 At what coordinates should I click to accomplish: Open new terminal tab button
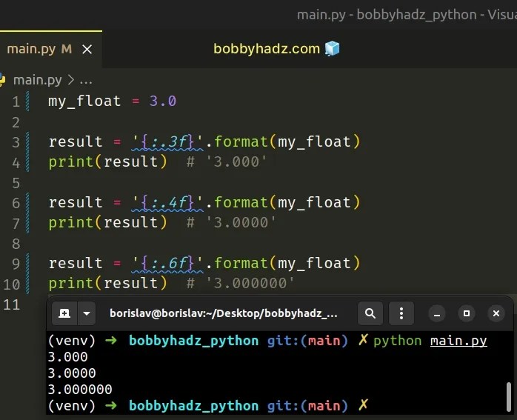[64, 313]
